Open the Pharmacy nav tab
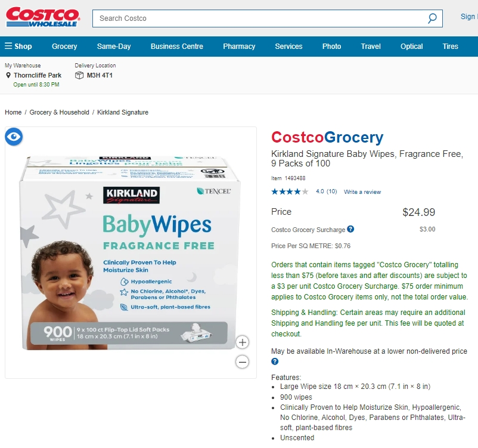Screen dimensions: 478x448 click(239, 47)
